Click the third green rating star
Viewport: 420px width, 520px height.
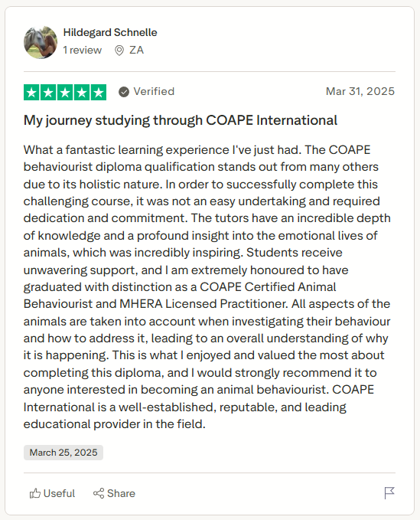tap(65, 93)
